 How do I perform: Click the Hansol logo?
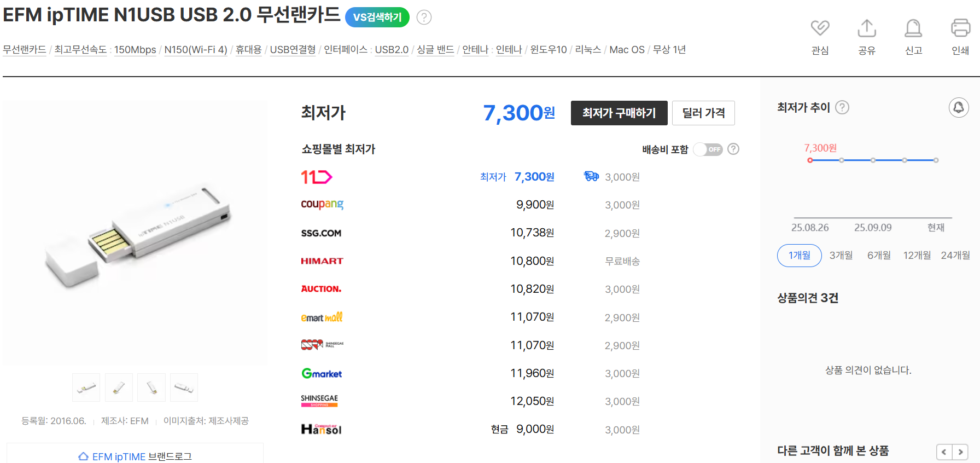[321, 429]
